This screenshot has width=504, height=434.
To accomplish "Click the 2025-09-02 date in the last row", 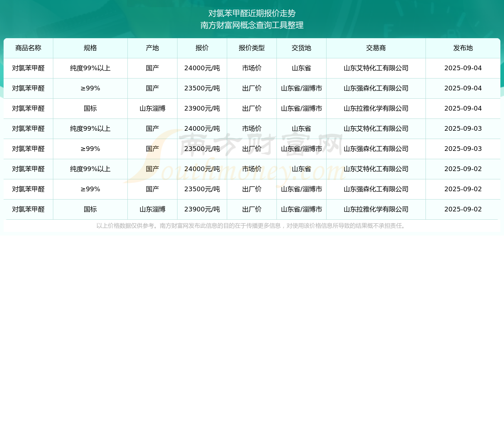I will point(463,209).
